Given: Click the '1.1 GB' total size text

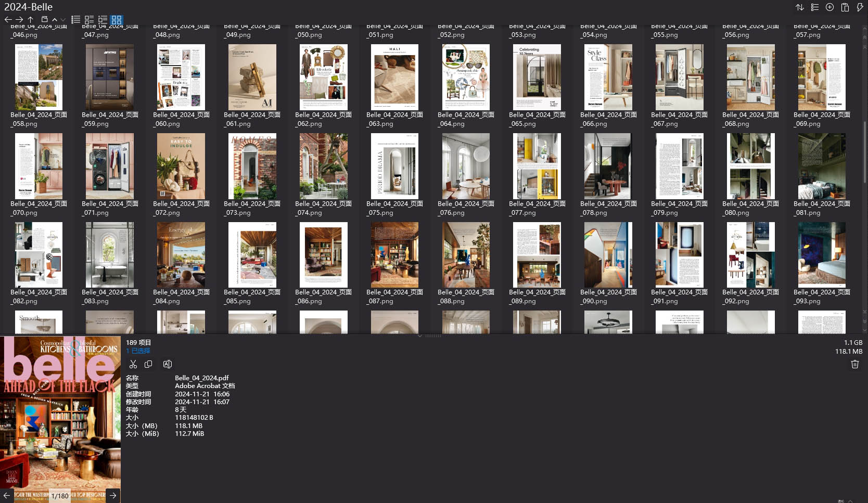Looking at the screenshot, I should click(x=853, y=343).
